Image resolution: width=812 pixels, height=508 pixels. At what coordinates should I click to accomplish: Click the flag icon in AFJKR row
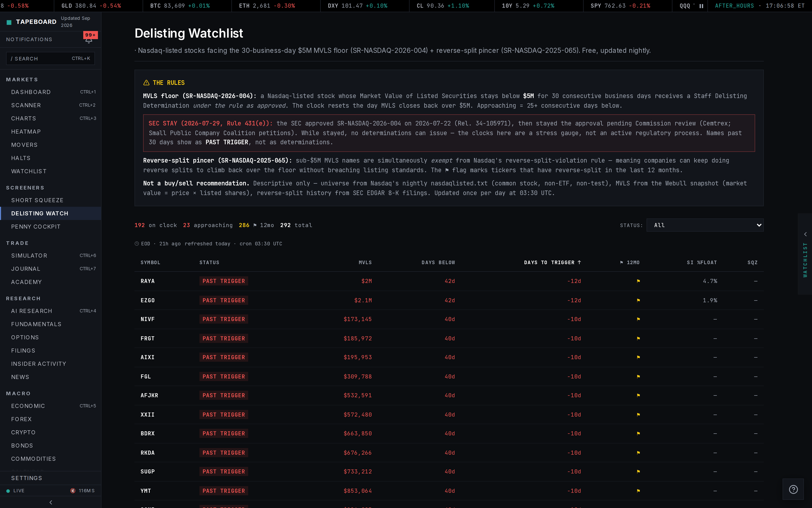pyautogui.click(x=638, y=395)
